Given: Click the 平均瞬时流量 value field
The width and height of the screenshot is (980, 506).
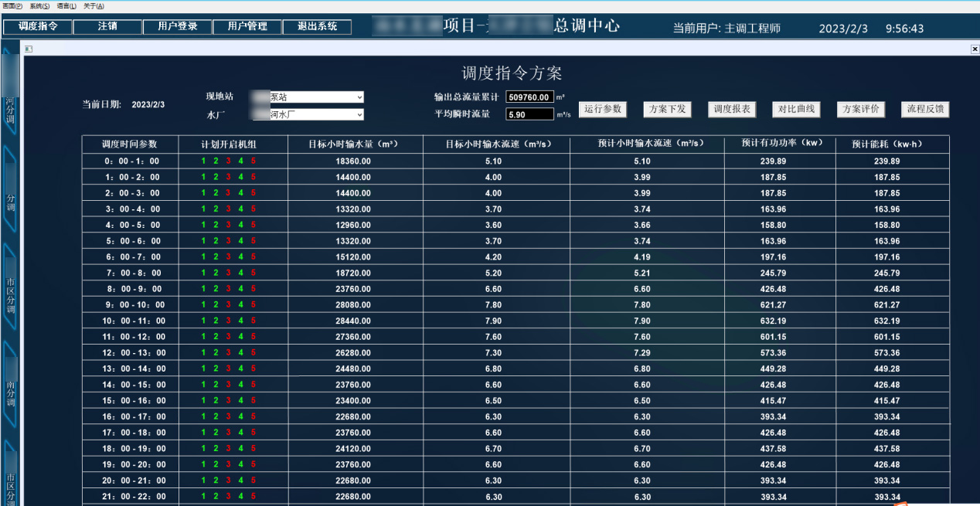Looking at the screenshot, I should coord(529,114).
